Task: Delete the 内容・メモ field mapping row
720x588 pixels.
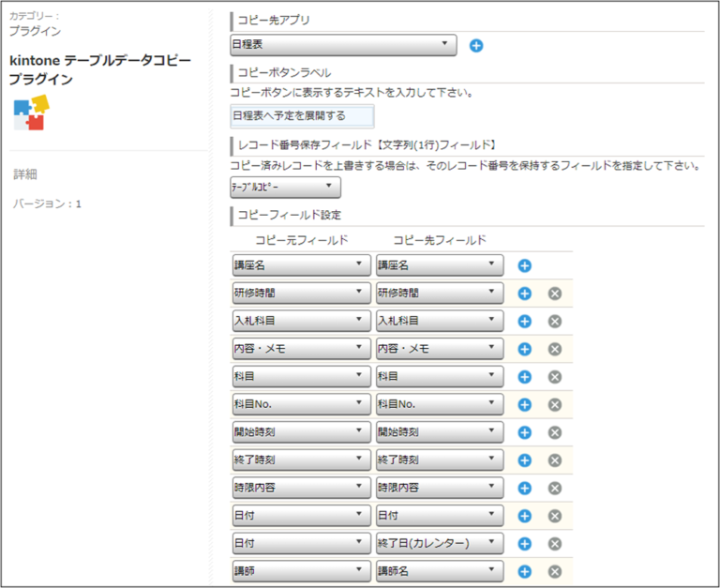Action: (x=554, y=349)
